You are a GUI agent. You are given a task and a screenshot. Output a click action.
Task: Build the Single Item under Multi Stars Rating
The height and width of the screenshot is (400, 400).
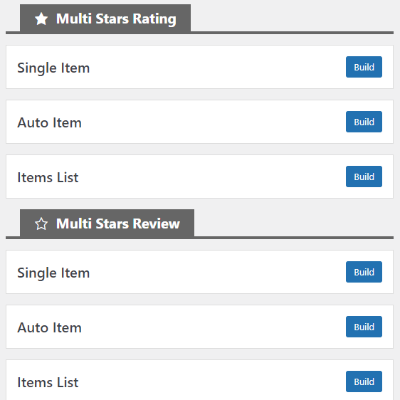(364, 67)
